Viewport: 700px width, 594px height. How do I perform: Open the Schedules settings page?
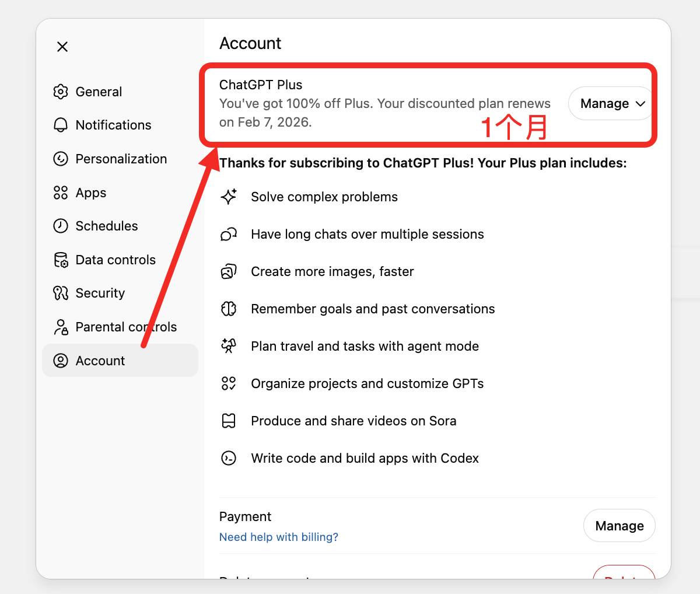107,226
